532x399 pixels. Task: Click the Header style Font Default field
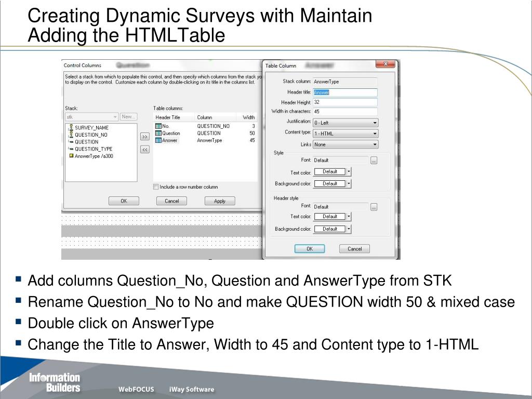tap(341, 207)
